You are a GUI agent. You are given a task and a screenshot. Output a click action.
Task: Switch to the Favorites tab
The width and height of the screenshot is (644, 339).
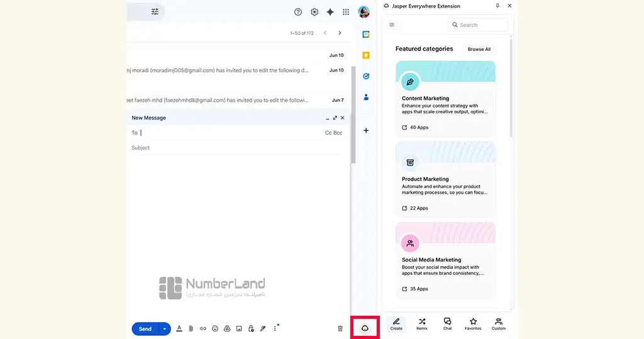[x=473, y=324]
